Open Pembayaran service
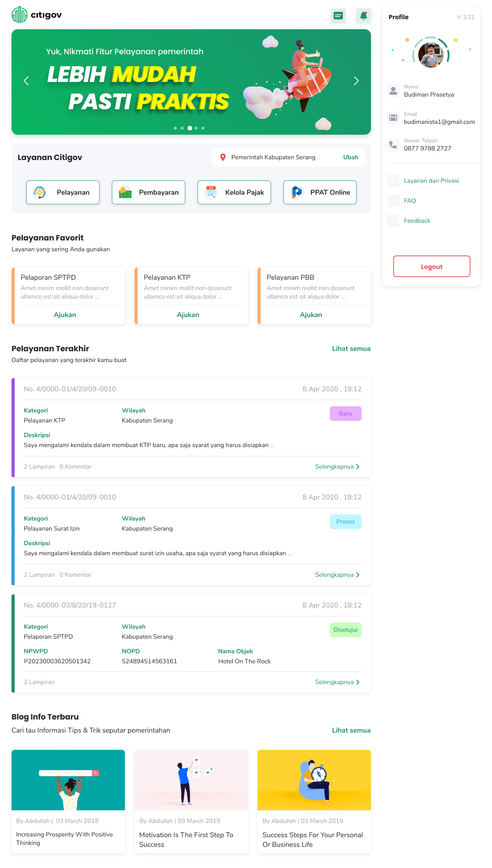This screenshot has height=868, width=492. point(148,192)
